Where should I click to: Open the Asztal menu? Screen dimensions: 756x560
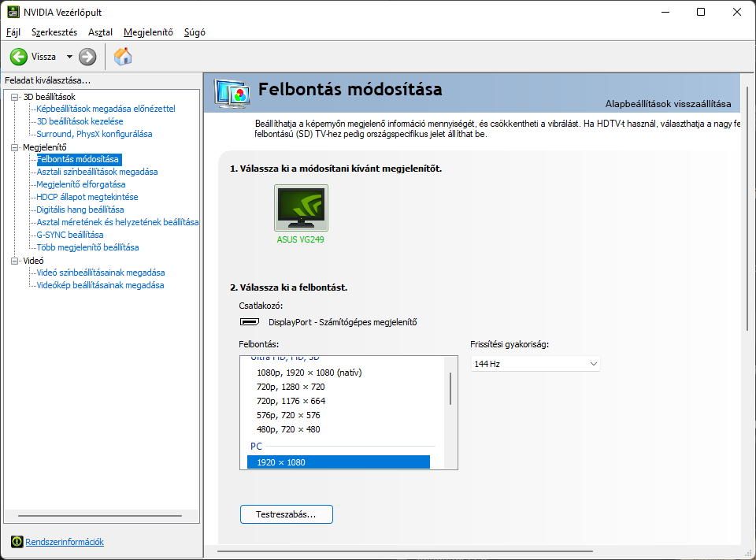pyautogui.click(x=100, y=32)
